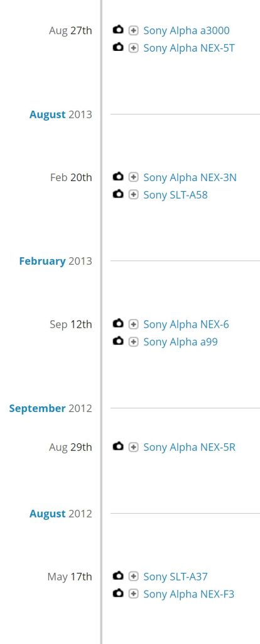
Task: Click camera icon beside Sony Alpha NEX-6
Action: coord(117,324)
